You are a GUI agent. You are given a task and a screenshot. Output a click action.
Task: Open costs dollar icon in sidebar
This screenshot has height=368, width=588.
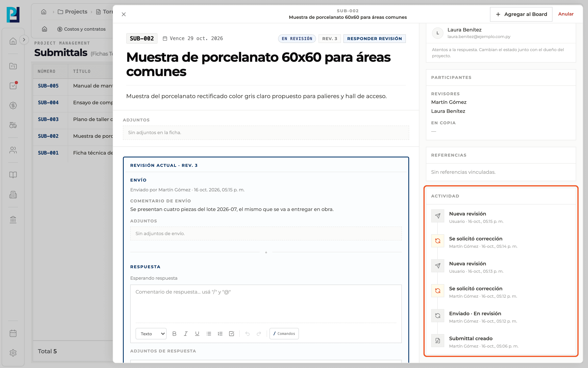pos(13,105)
